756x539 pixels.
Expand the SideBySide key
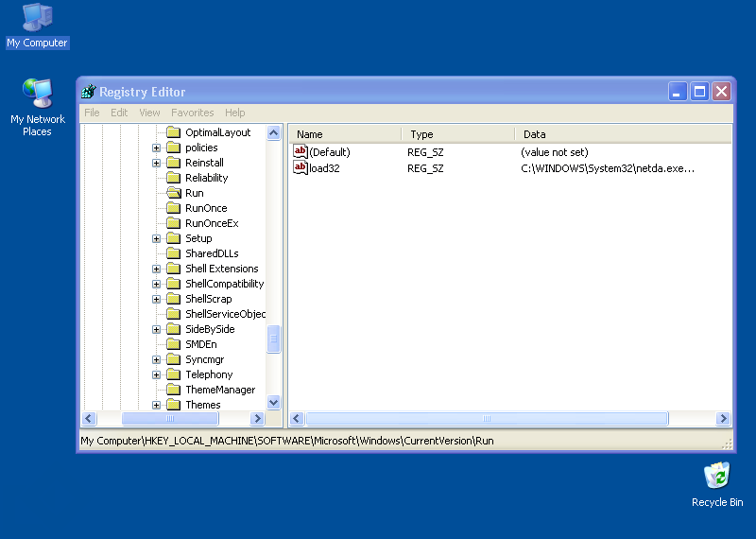tap(156, 329)
